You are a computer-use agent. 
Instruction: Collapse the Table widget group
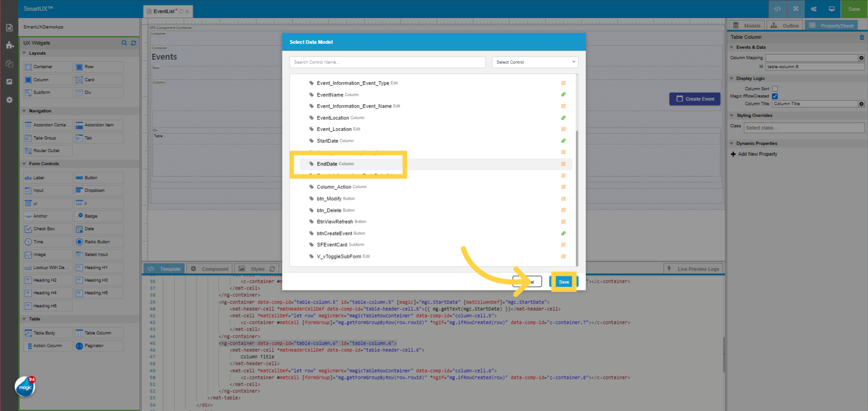point(24,319)
